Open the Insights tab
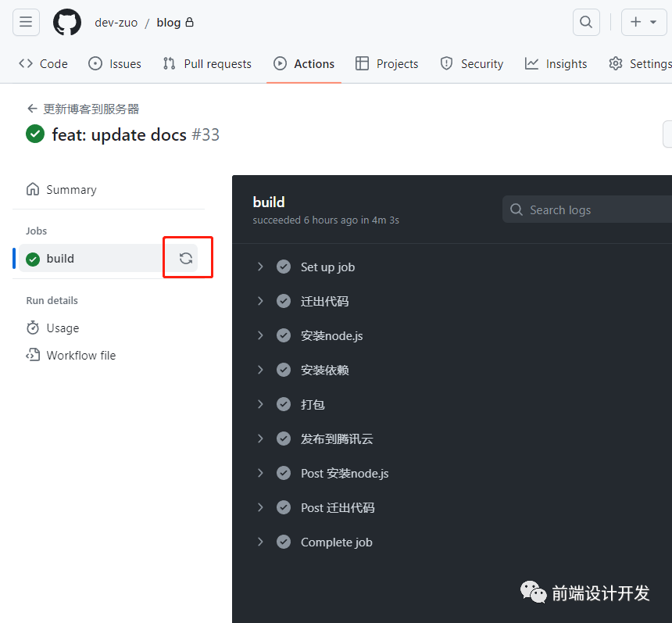The width and height of the screenshot is (672, 623). pos(556,64)
